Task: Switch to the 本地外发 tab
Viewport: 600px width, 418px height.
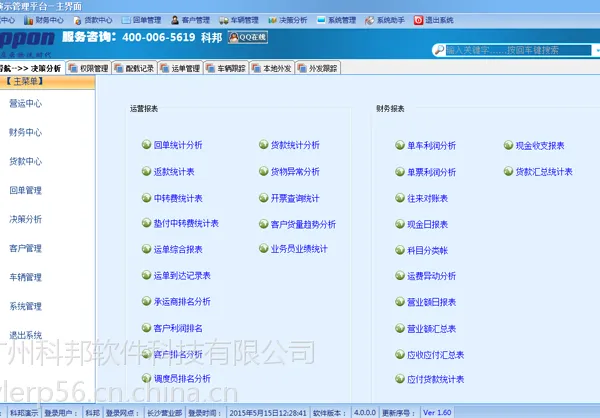Action: pos(272,68)
